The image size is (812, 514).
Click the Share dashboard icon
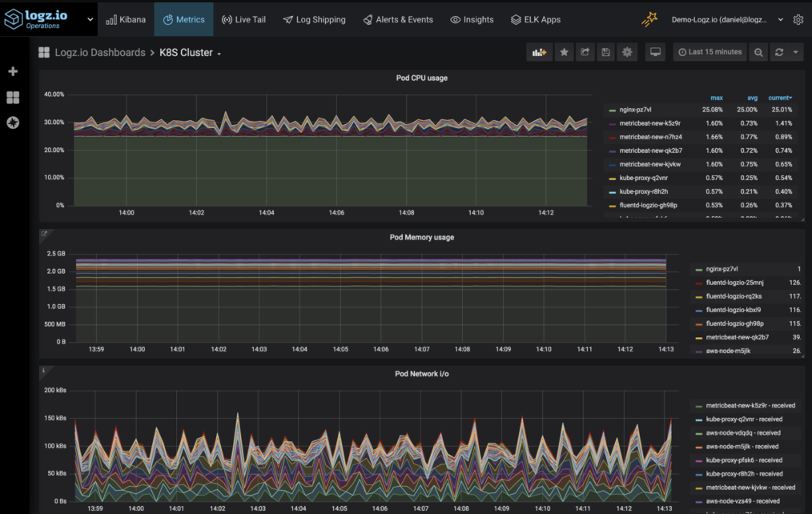point(585,52)
